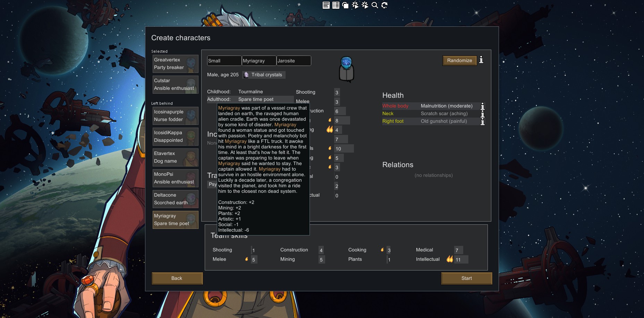This screenshot has width=644, height=318.
Task: Select Etavertex Dog name pawn card
Action: pyautogui.click(x=176, y=157)
